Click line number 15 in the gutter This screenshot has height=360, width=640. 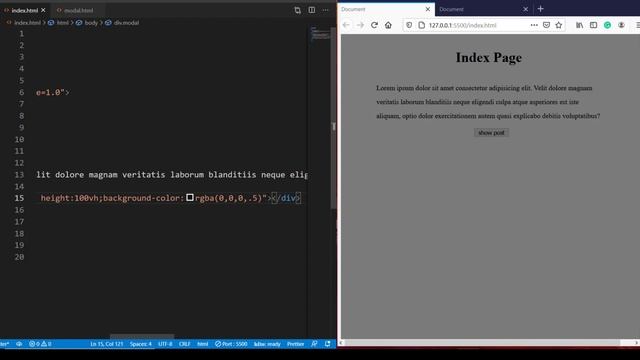click(x=19, y=198)
